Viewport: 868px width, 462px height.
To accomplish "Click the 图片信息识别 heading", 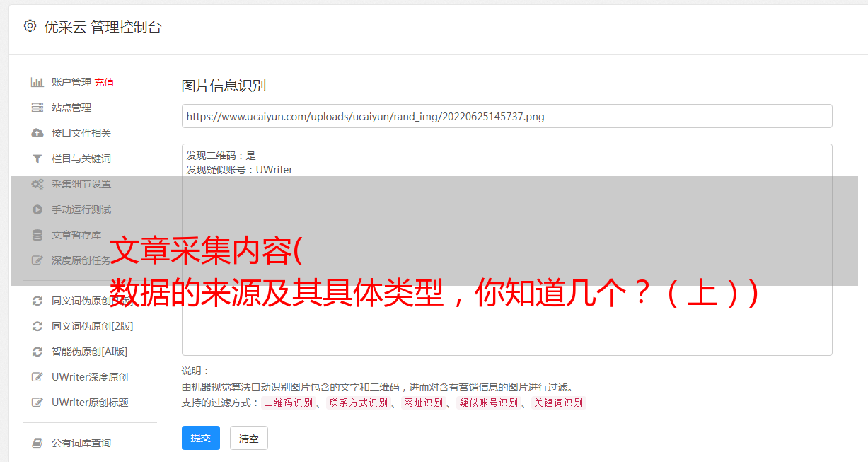I will pos(224,86).
